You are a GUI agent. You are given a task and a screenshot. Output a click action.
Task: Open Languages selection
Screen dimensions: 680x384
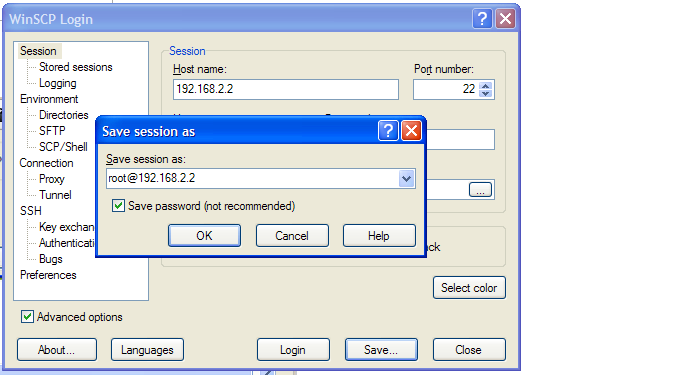(147, 350)
